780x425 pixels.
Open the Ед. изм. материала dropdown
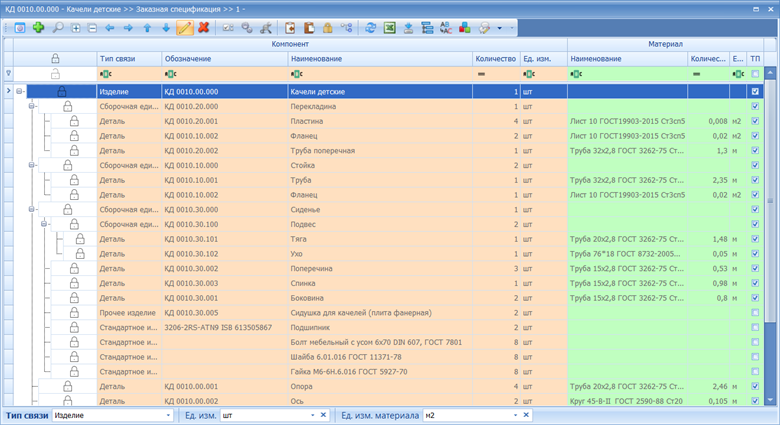click(x=515, y=415)
